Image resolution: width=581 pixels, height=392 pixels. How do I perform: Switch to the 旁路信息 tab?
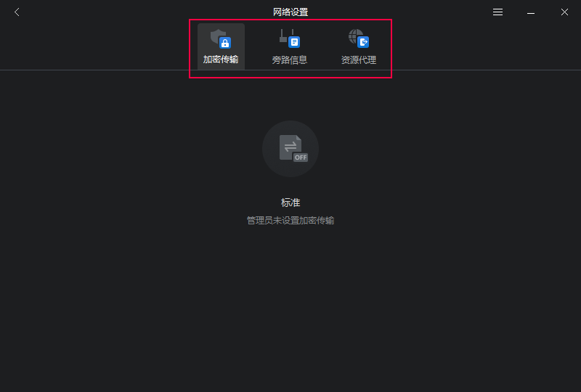tap(290, 46)
